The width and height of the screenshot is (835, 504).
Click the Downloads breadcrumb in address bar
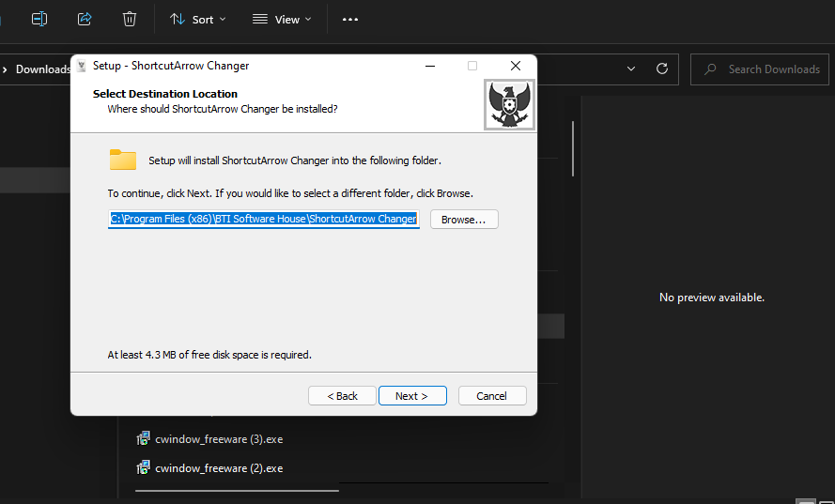42,69
